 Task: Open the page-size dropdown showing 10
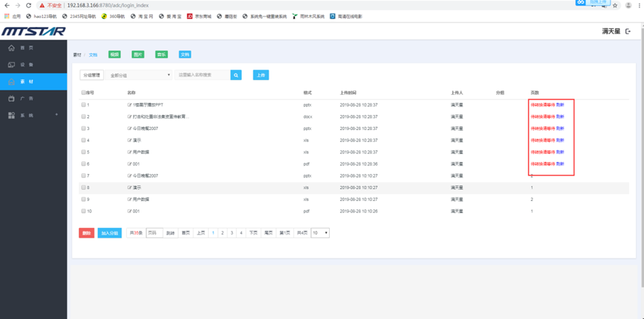click(x=319, y=233)
